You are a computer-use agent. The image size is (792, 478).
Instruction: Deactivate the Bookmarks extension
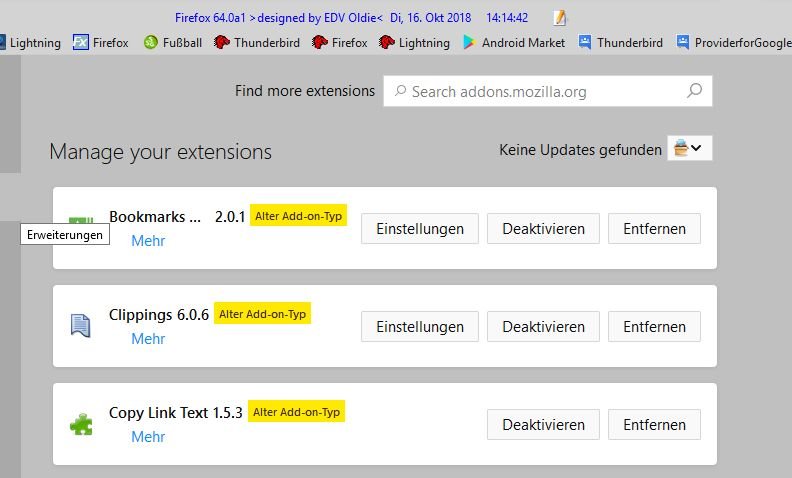pyautogui.click(x=543, y=229)
